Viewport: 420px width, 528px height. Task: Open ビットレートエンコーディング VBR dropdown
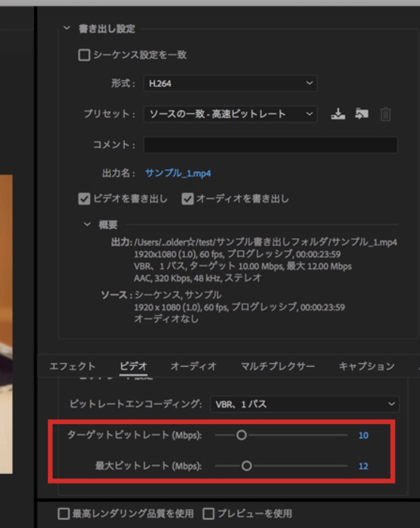[305, 404]
